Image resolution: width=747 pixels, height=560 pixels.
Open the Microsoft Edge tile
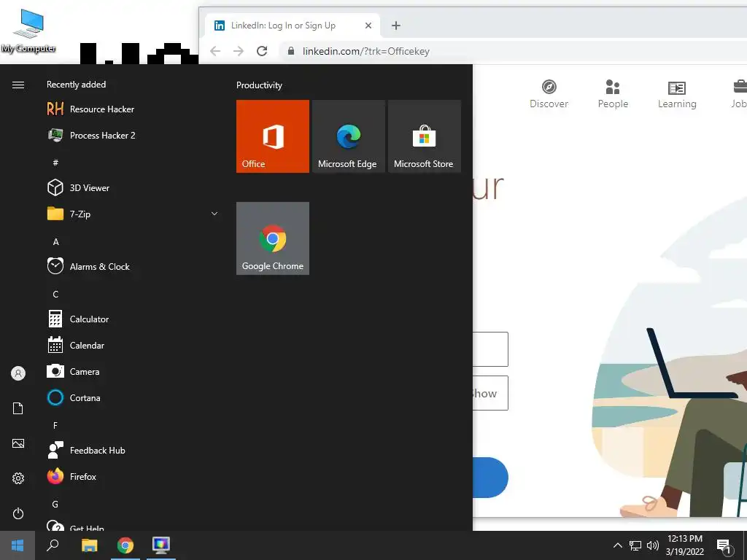click(x=348, y=136)
